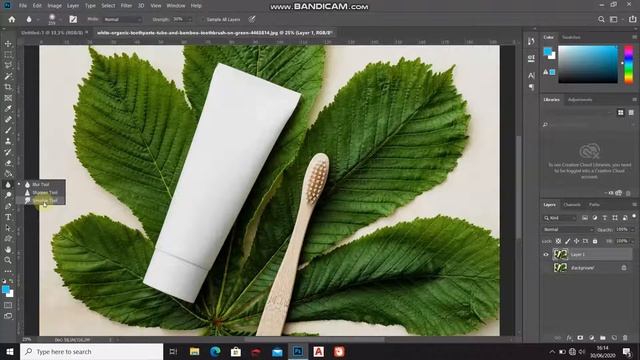Click the foreground color swatch in toolbar

coord(5,289)
